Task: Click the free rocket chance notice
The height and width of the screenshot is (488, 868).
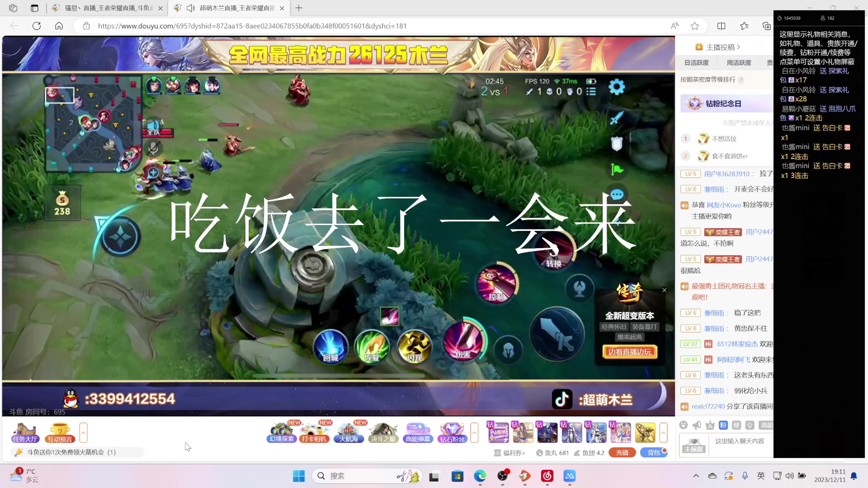Action: pos(77,452)
